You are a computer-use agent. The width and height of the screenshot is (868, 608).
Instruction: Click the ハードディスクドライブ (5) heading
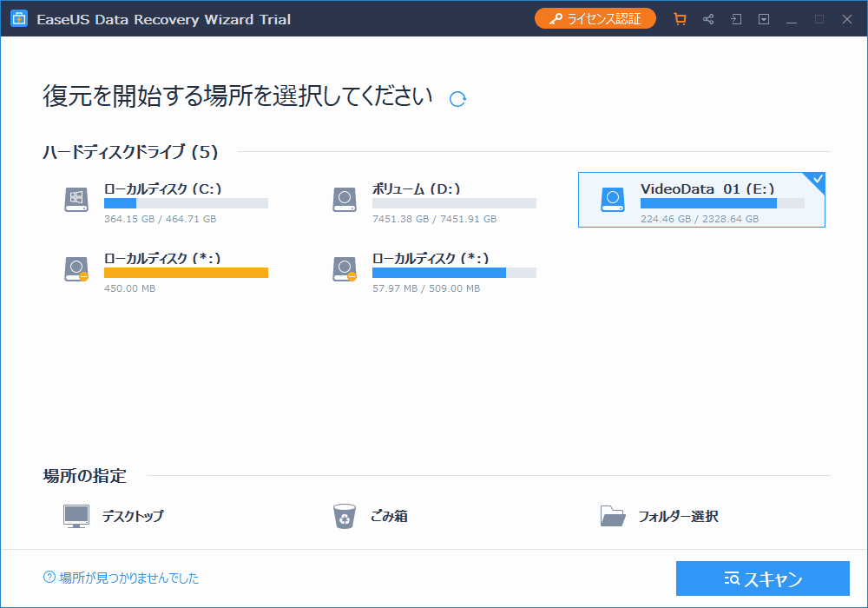pyautogui.click(x=131, y=152)
